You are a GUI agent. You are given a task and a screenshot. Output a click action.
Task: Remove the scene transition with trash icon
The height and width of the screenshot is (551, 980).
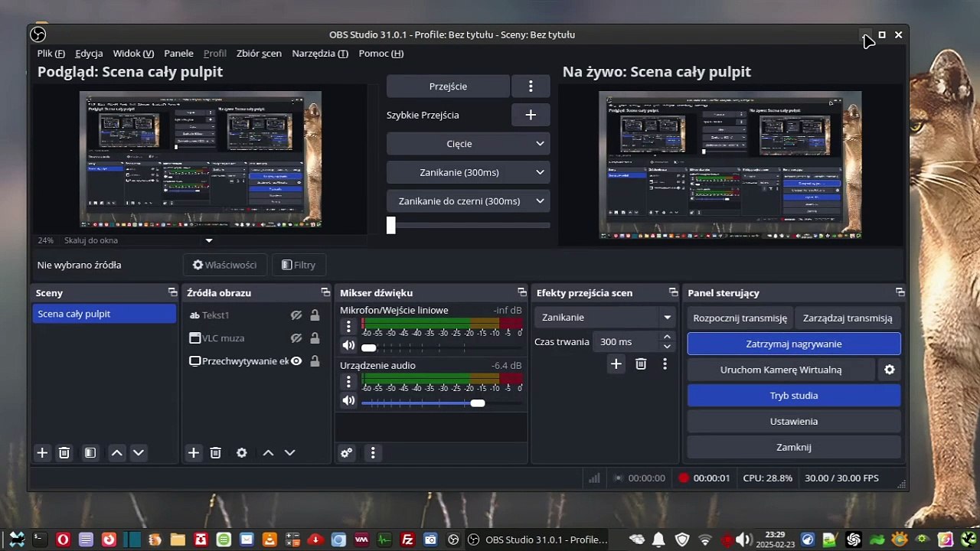(641, 364)
